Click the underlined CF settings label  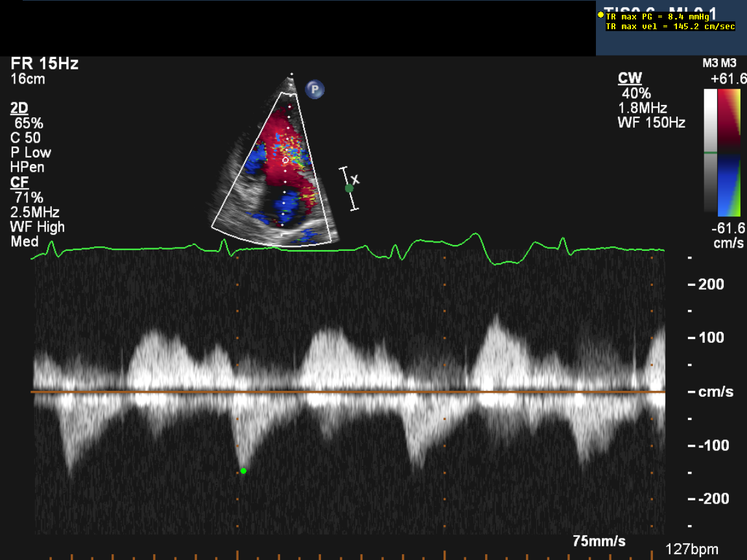pos(19,182)
